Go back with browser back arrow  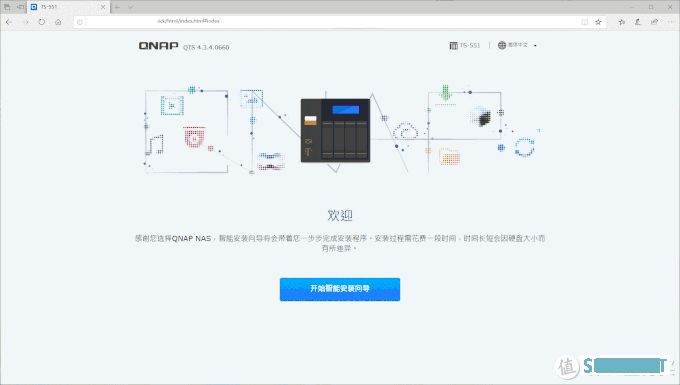tap(9, 22)
